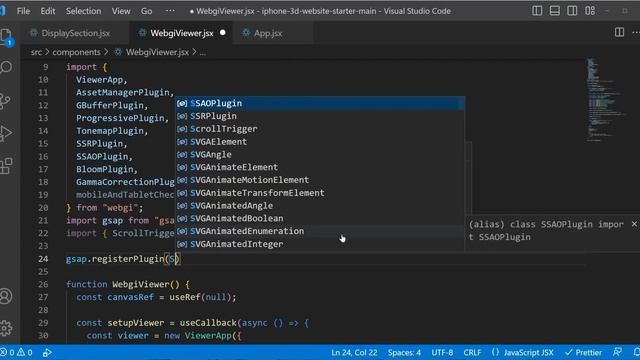This screenshot has width=640, height=360.
Task: Click the Prettier status bar item
Action: 583,352
